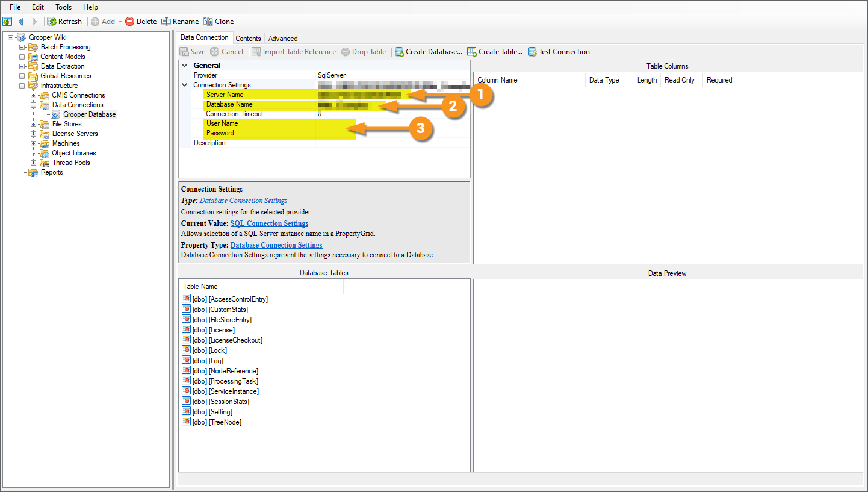Click the Test Connection button label
The image size is (868, 492).
coord(564,52)
